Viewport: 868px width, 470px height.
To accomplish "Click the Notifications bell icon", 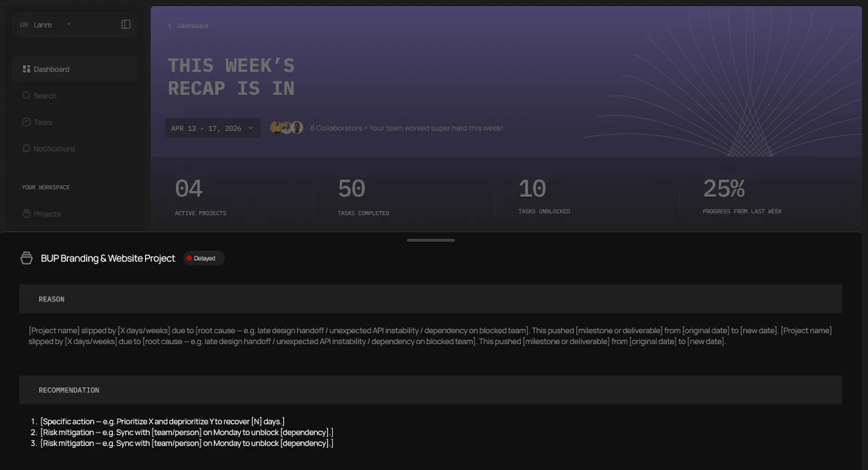I will [x=26, y=149].
